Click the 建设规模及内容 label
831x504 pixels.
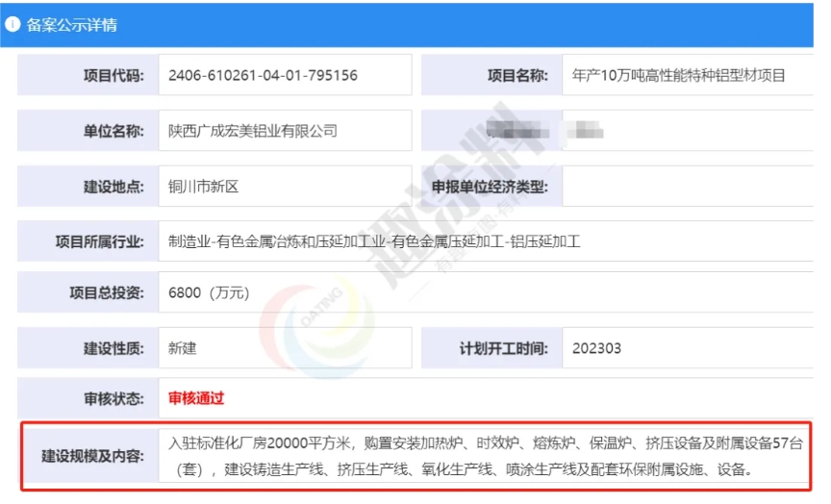coord(93,454)
